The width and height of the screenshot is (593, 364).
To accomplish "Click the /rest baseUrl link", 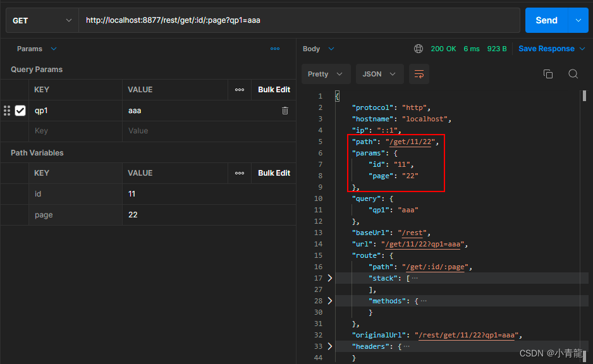I will coord(412,233).
